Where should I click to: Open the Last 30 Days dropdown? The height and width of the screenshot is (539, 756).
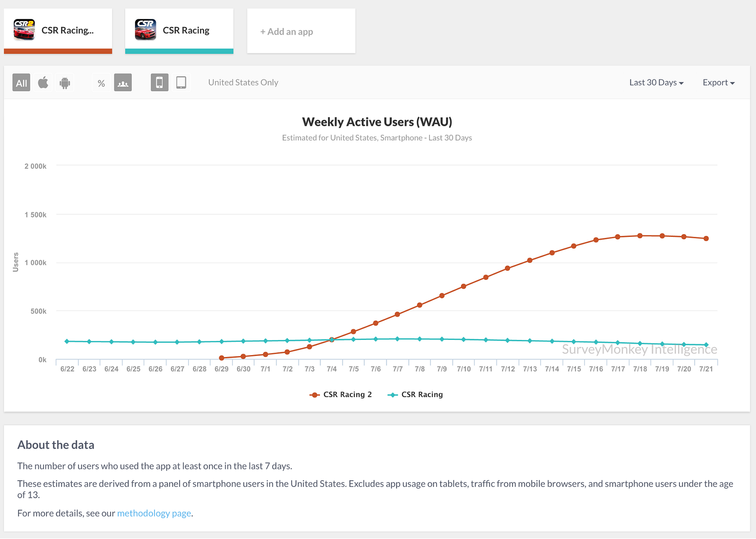656,83
